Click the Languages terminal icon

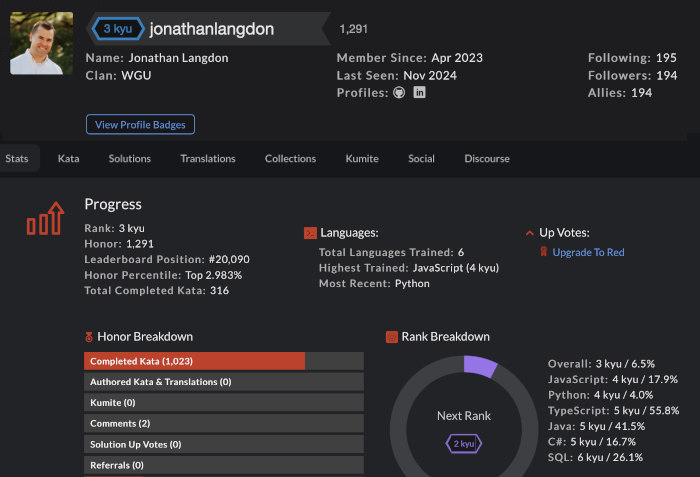[x=310, y=233]
